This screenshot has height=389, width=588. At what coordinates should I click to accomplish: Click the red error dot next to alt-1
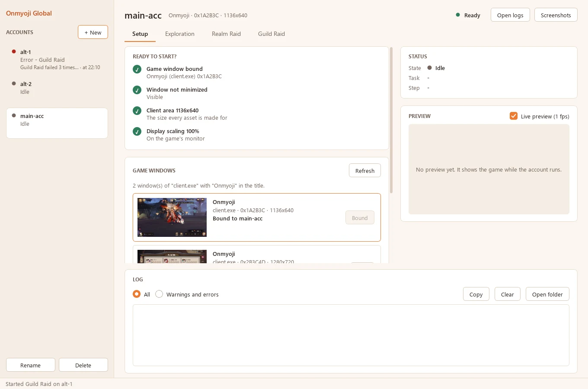coord(14,51)
